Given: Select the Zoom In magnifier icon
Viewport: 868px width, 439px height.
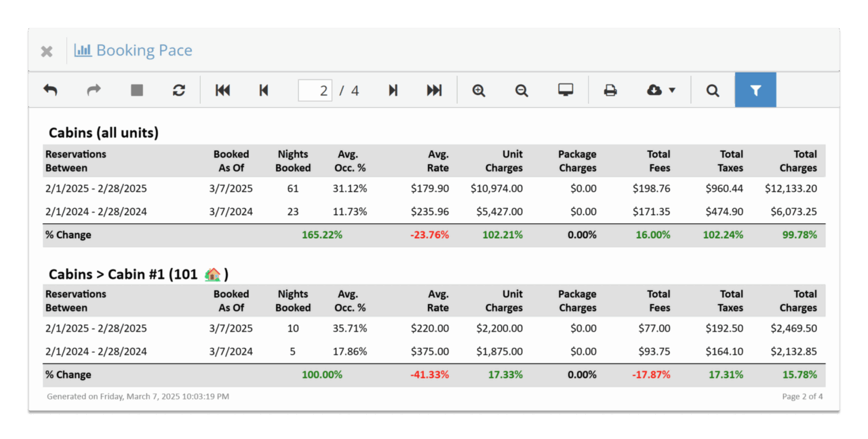Looking at the screenshot, I should coord(479,90).
